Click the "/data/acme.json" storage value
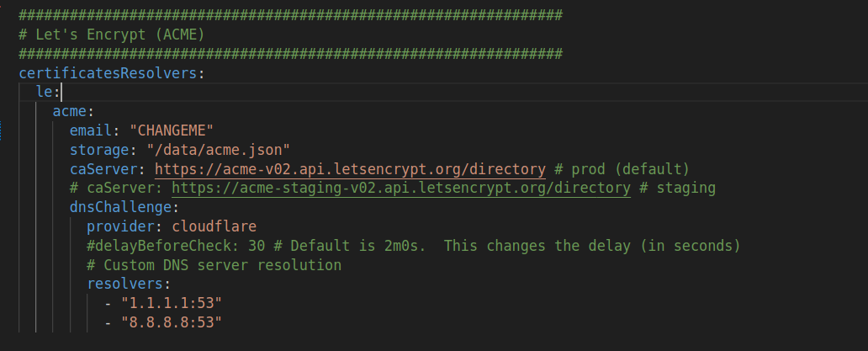Viewport: 868px width, 351px height. tap(218, 150)
